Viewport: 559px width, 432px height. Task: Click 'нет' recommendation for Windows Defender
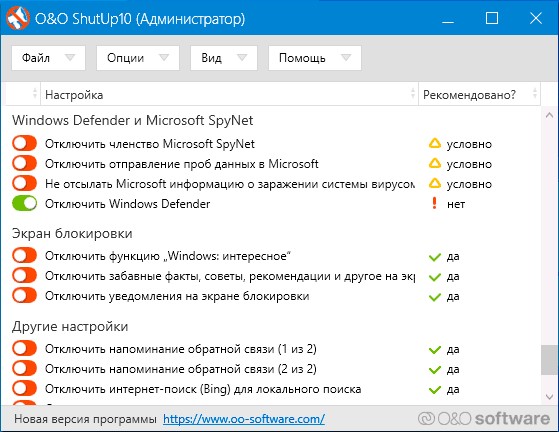point(456,204)
